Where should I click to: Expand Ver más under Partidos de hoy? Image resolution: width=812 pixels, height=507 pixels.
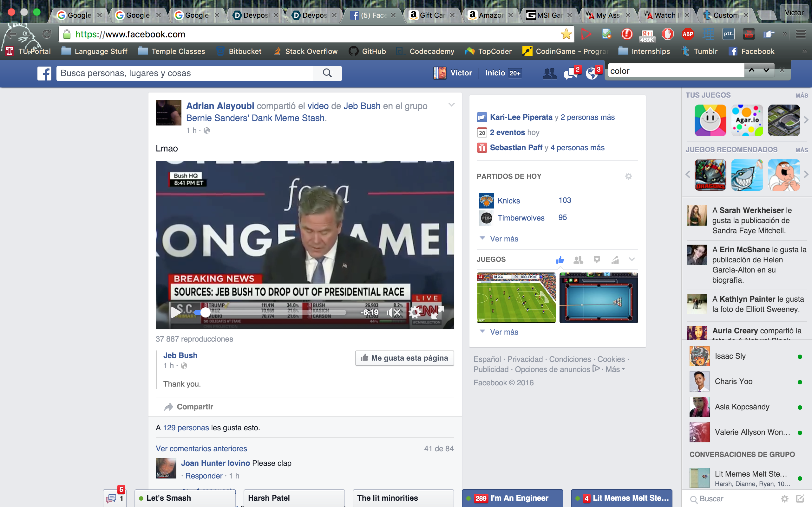[x=504, y=239]
